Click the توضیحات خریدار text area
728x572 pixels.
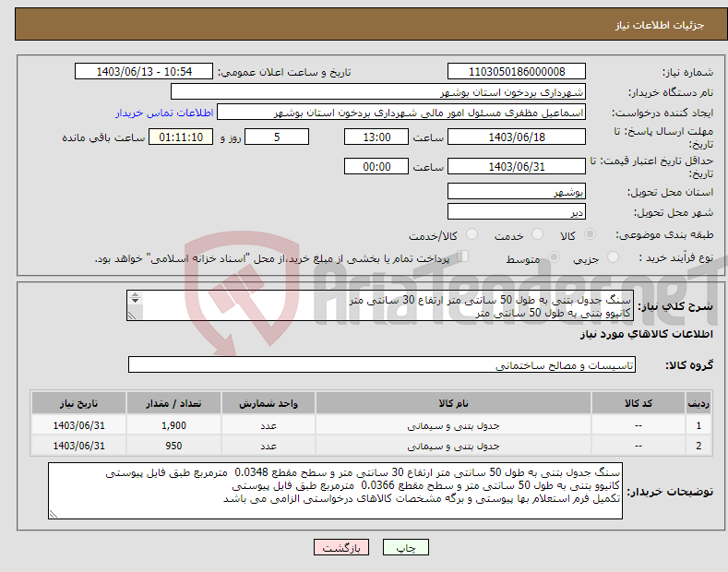point(335,491)
